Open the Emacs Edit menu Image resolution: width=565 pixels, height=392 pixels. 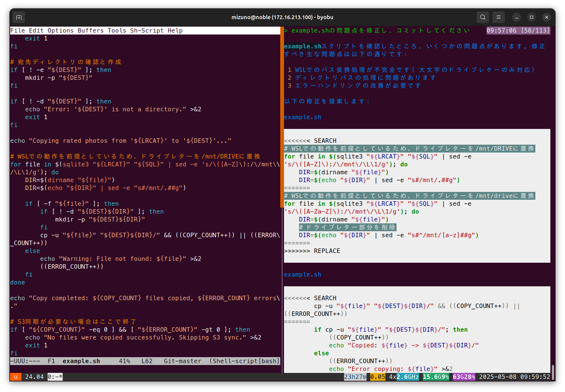[36, 31]
